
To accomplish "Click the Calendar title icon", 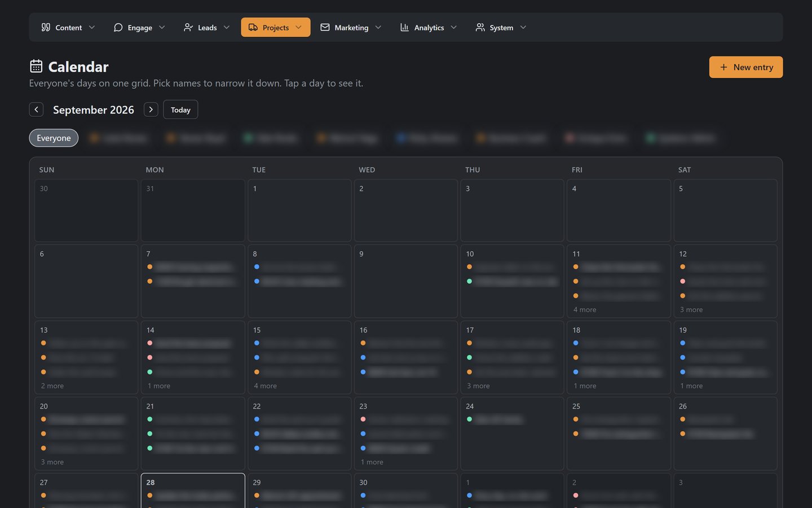I will [x=36, y=66].
